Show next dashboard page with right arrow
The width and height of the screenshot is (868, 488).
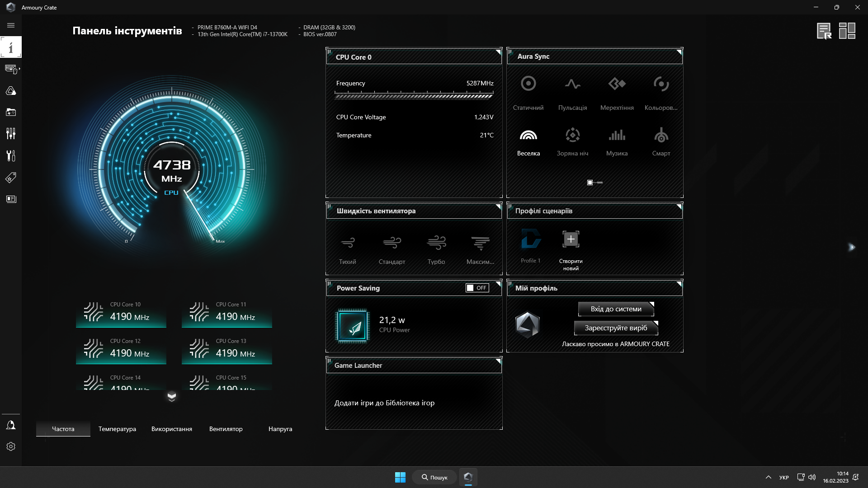(852, 247)
